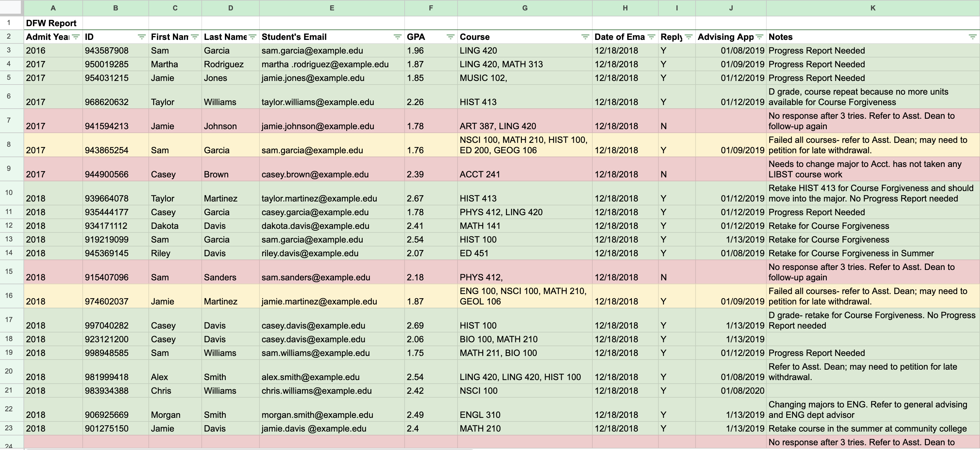Screen dimensions: 980x450
Task: Open the Reply column filter icon
Action: pos(688,37)
